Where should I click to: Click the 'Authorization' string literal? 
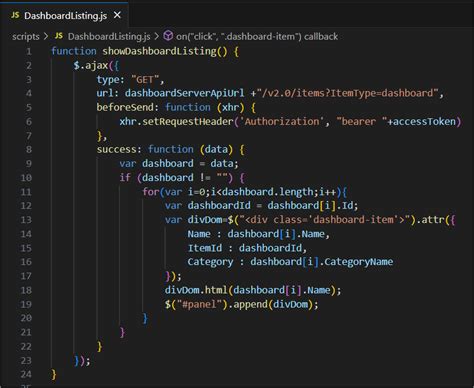(x=282, y=121)
